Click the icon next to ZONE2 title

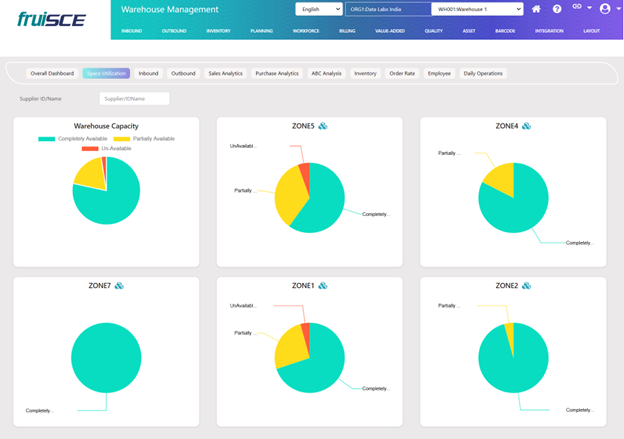pyautogui.click(x=527, y=285)
